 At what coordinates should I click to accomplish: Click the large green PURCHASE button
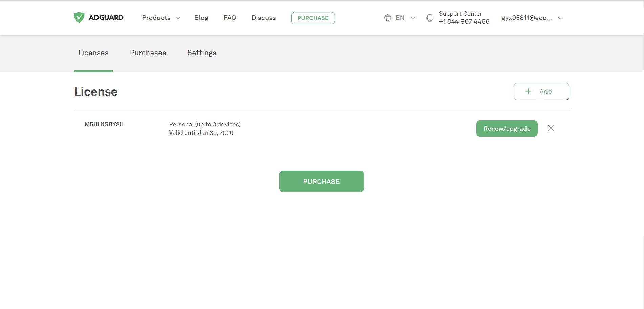coord(322,181)
